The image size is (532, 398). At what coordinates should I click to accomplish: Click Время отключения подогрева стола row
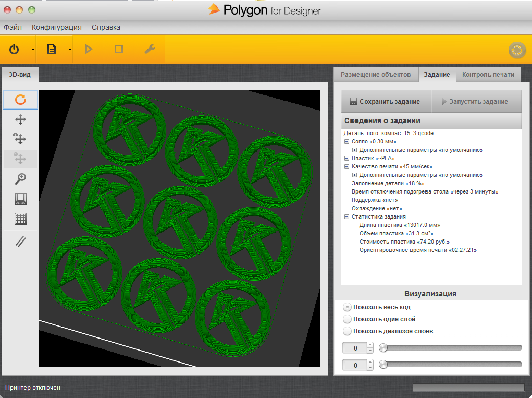coord(425,191)
